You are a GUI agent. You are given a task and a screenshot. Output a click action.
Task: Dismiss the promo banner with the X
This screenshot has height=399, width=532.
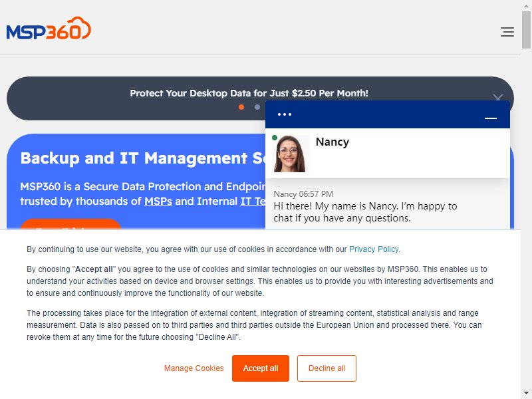point(497,98)
